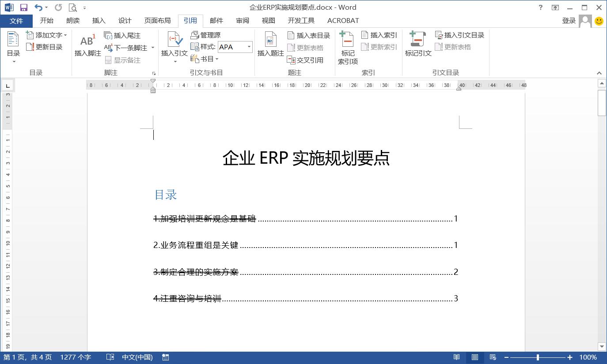The width and height of the screenshot is (607, 364).
Task: Insert an endnote with 插入尾注
Action: (122, 35)
